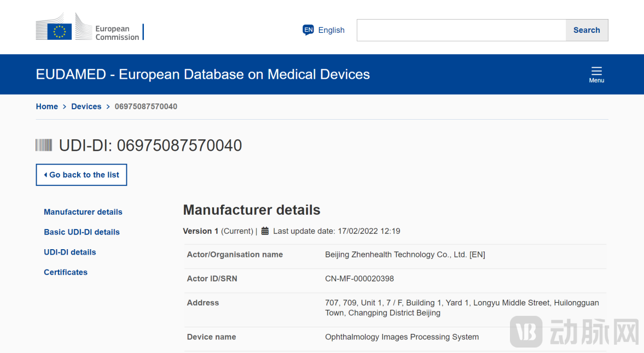Open the hamburger Menu icon

click(596, 74)
